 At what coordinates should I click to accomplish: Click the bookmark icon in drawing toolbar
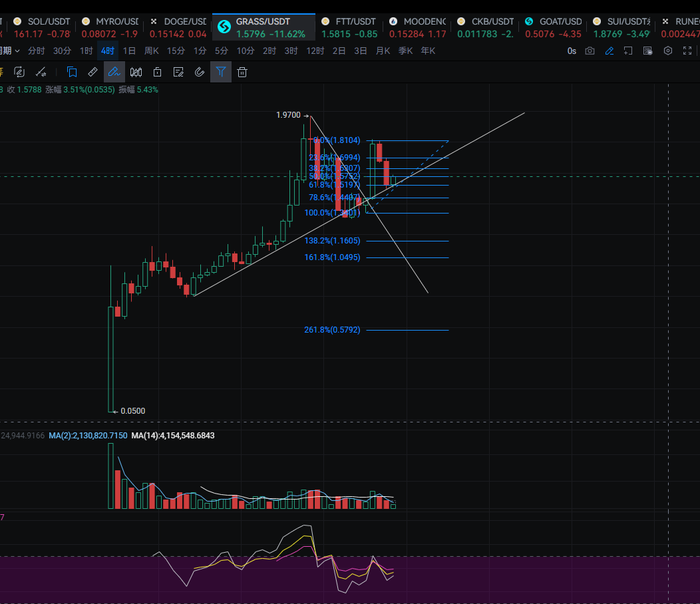tap(72, 73)
